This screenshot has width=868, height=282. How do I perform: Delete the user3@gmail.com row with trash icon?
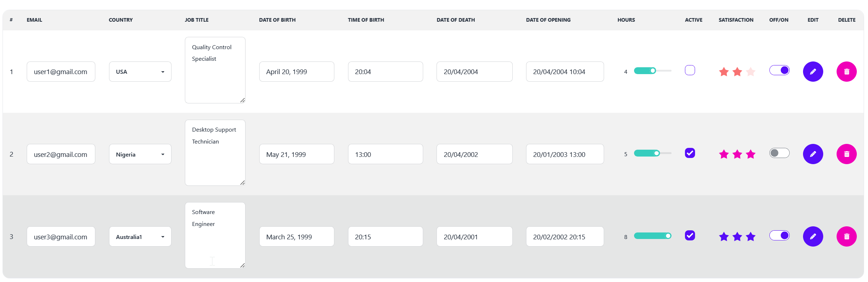[846, 236]
